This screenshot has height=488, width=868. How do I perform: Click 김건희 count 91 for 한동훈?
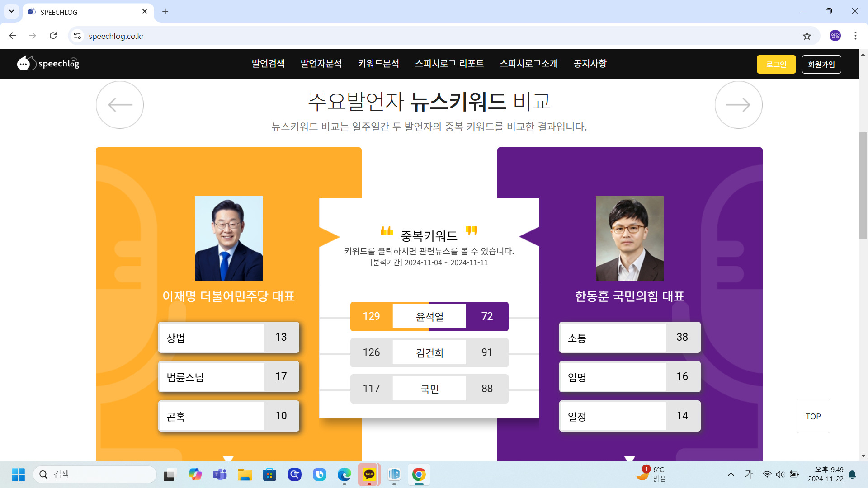click(x=487, y=352)
